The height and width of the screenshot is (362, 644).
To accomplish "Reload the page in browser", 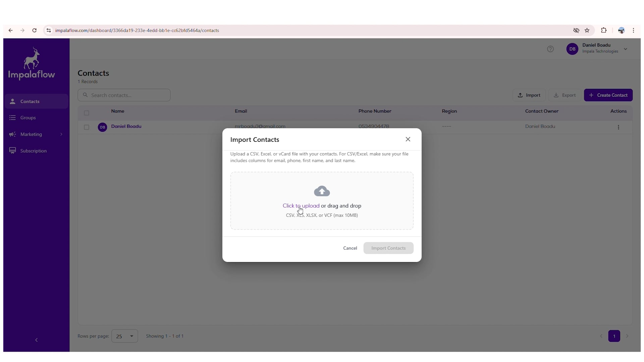I will 34,31.
